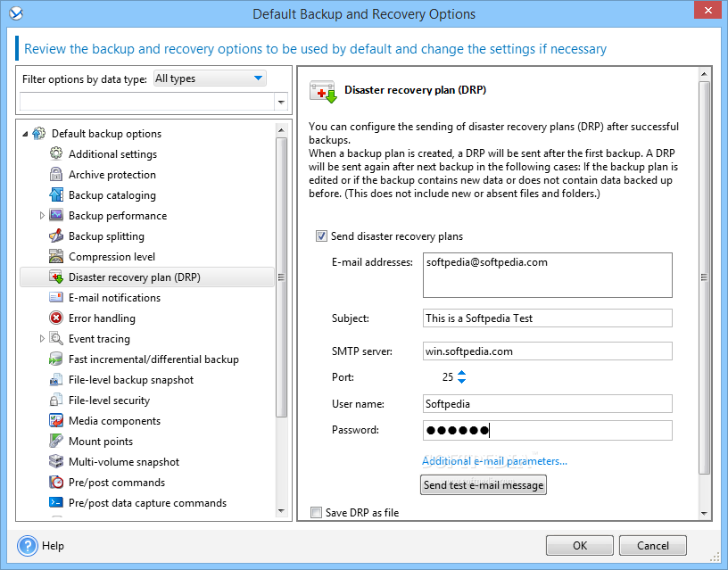Open the All types filter dropdown
Viewport: 728px width, 570px height.
click(210, 78)
